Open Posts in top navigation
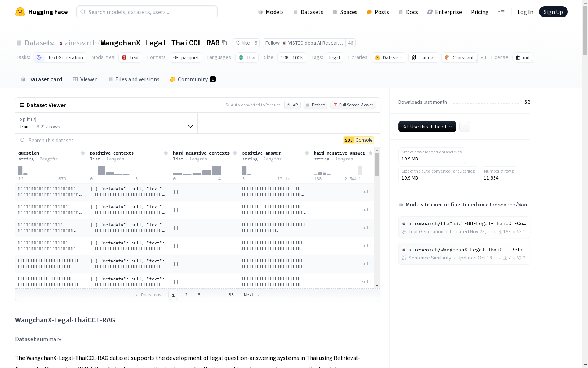This screenshot has width=588, height=368. (378, 12)
